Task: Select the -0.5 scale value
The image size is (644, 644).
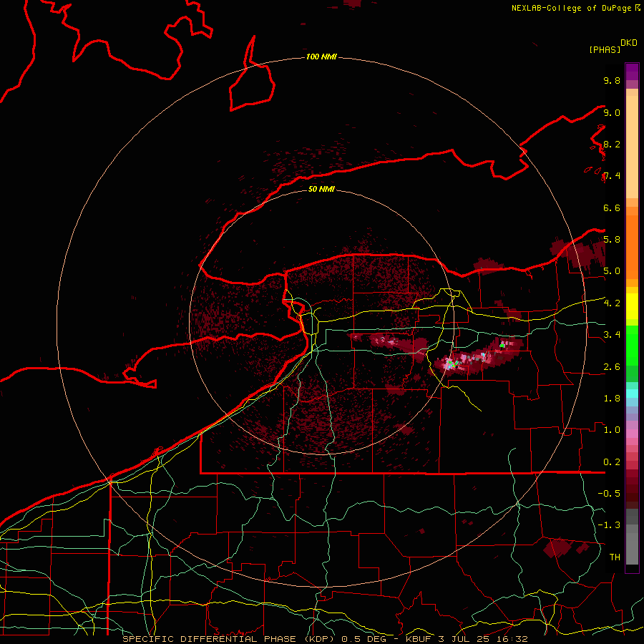Action: tap(609, 493)
